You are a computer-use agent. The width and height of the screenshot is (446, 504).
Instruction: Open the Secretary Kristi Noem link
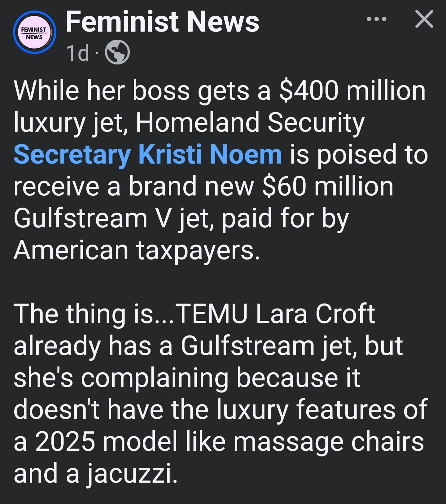click(x=148, y=155)
